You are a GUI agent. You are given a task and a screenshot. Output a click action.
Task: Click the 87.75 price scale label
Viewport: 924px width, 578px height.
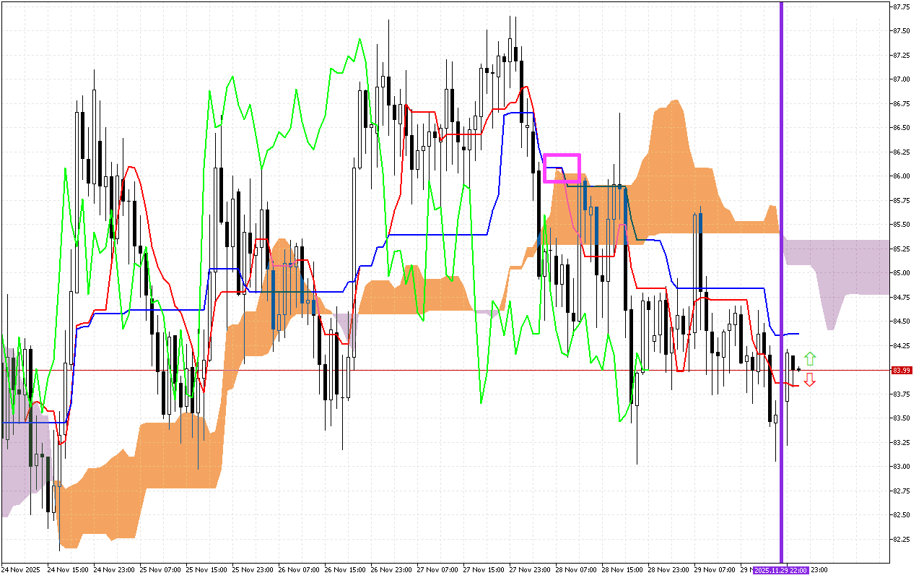tap(902, 7)
